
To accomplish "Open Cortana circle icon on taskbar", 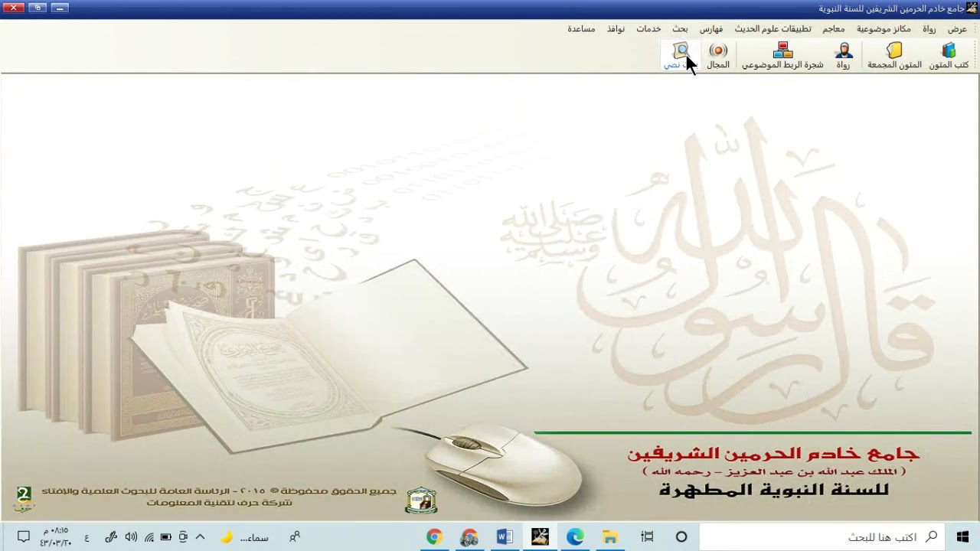I will tap(681, 536).
